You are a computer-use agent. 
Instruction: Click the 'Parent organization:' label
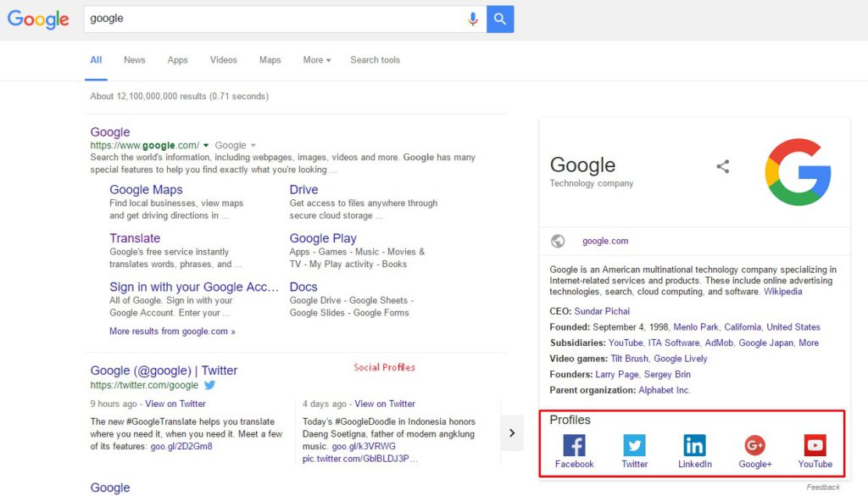click(x=593, y=390)
